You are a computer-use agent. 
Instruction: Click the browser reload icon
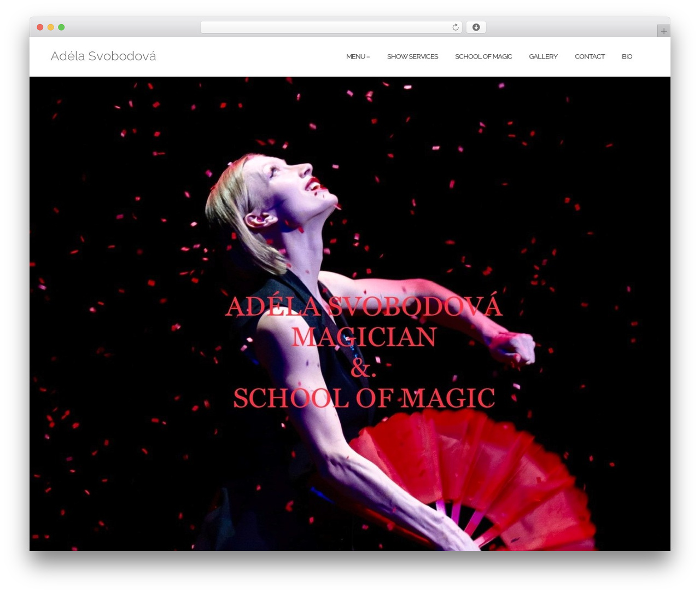[455, 27]
